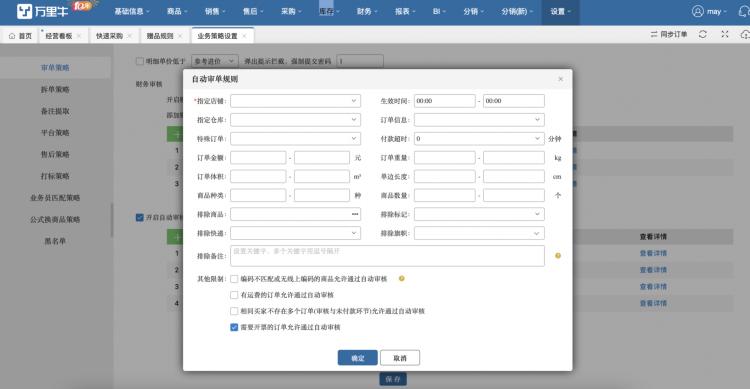Select 平台策略 in left sidebar
Viewport: 750px width, 389px height.
click(55, 133)
